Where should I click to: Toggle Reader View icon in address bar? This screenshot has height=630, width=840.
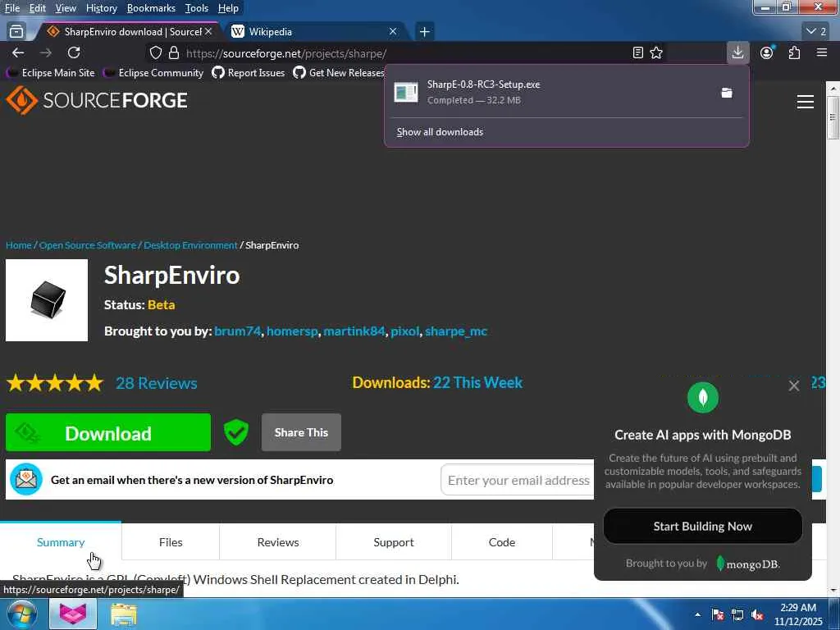(x=637, y=52)
